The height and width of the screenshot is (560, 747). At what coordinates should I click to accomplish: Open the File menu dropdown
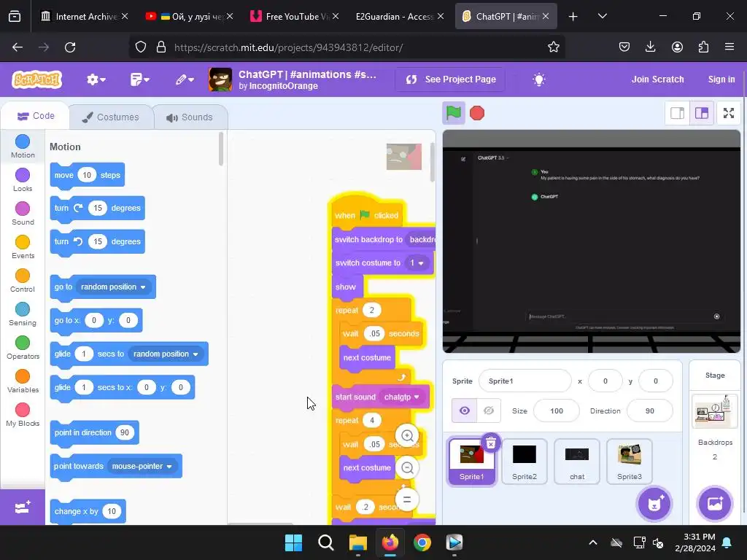point(139,79)
